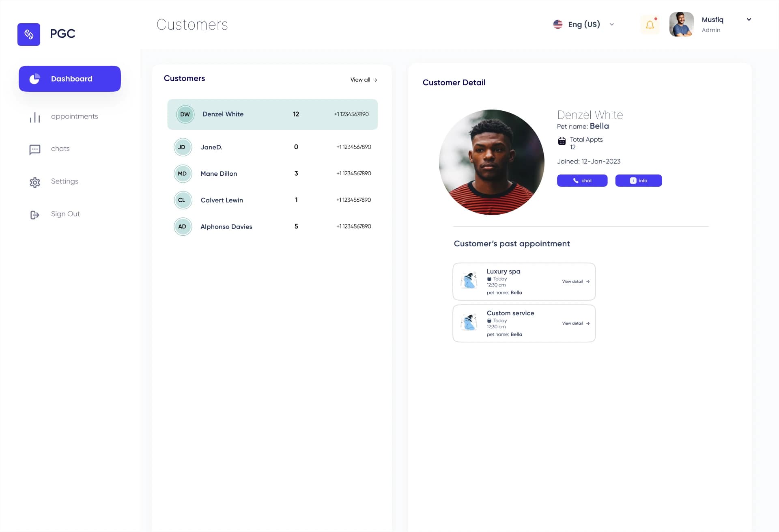779x532 pixels.
Task: Select Sign Out in sidebar
Action: [65, 214]
